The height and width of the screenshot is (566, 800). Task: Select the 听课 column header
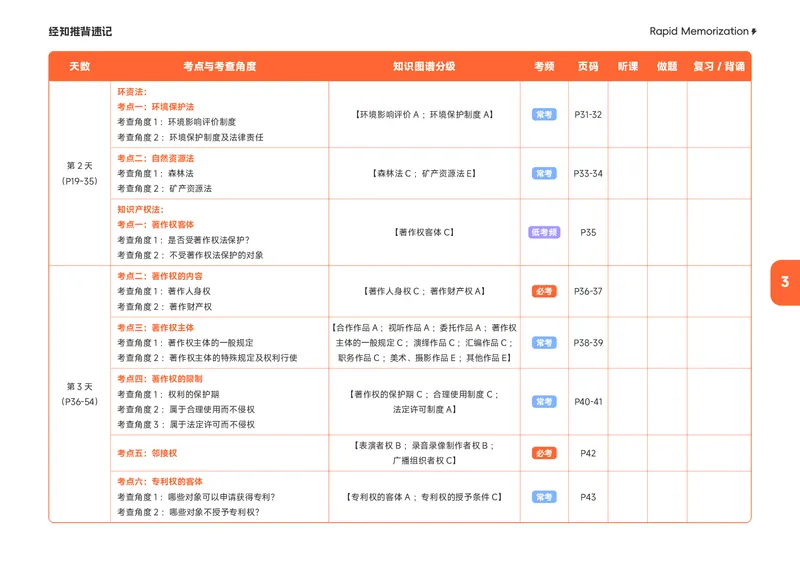pyautogui.click(x=628, y=66)
